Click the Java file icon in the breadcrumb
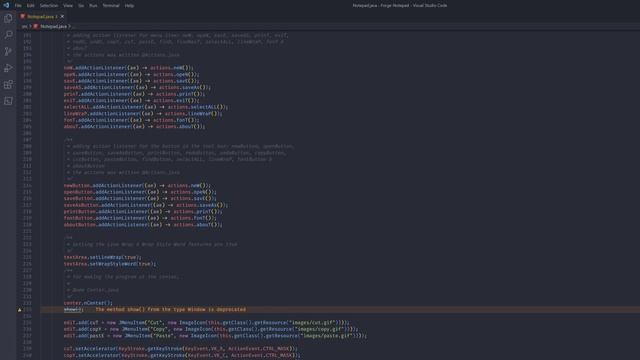 click(36, 26)
